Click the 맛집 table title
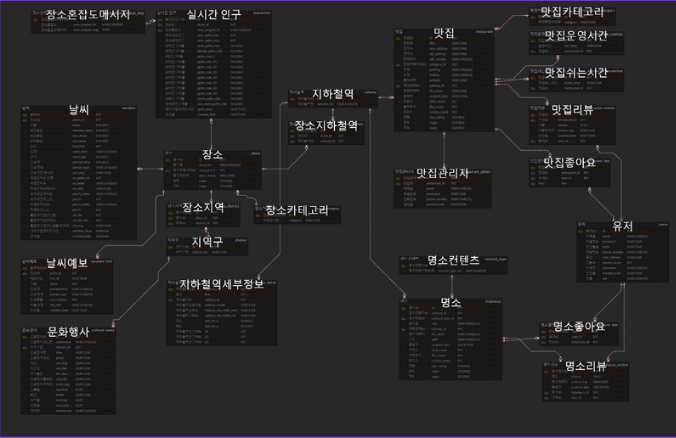 [444, 33]
